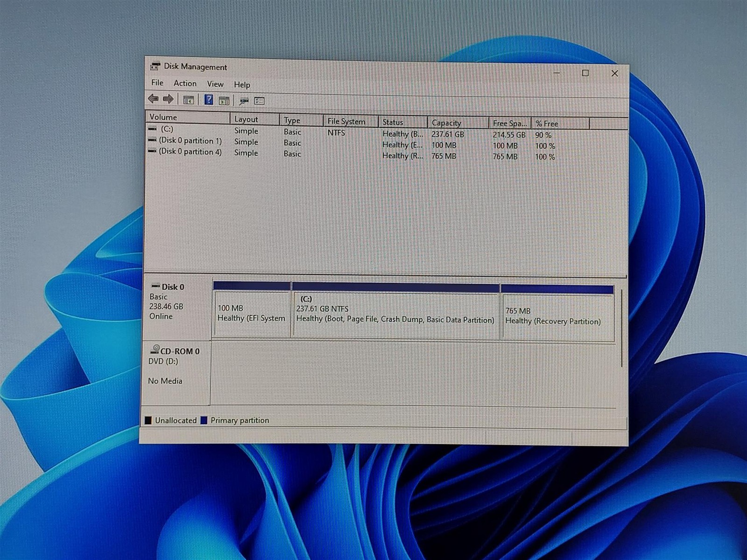Click the Healthy (R... status cell
The height and width of the screenshot is (560, 747).
(402, 155)
